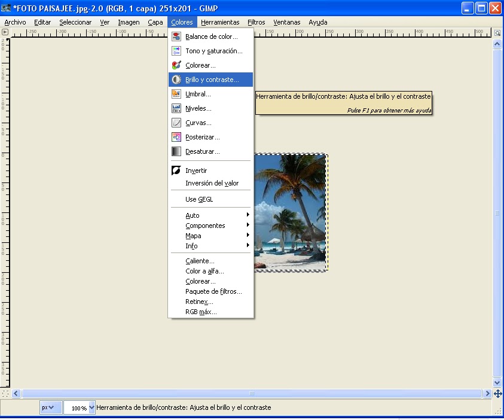
Task: Expand the Auto submenu
Action: pos(210,215)
